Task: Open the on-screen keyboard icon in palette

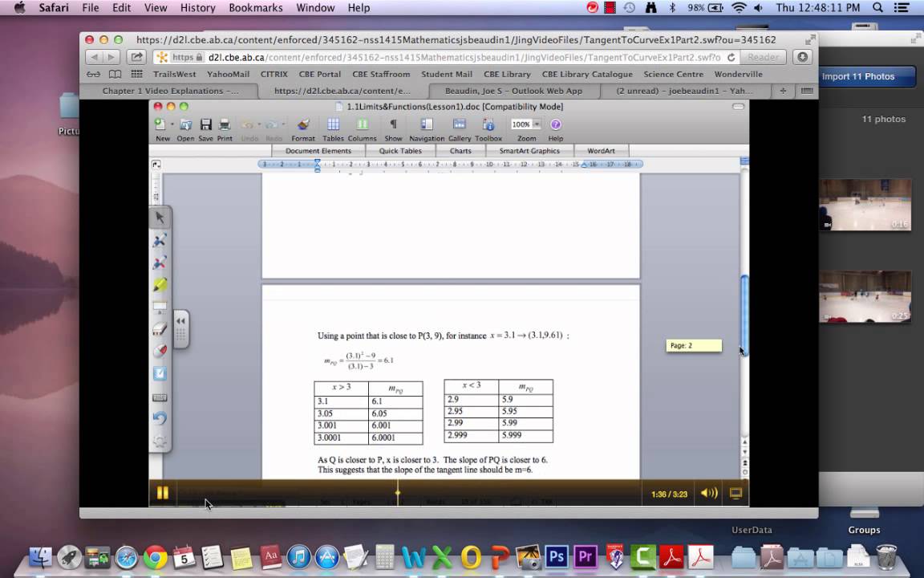Action: point(160,397)
